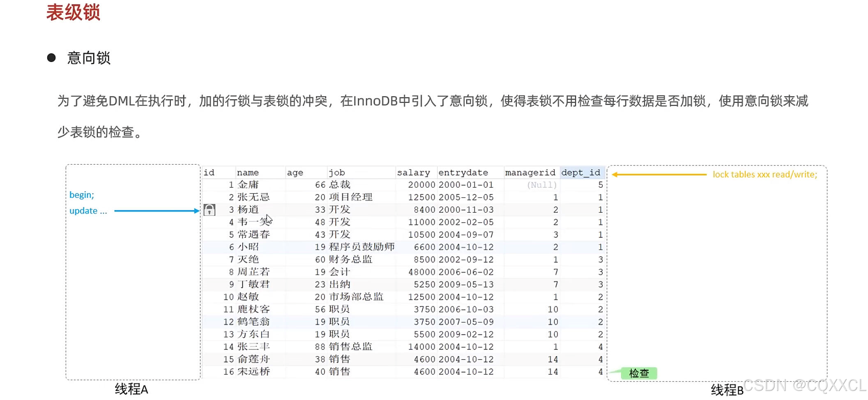
Task: Click the age value 66
Action: [x=320, y=185]
